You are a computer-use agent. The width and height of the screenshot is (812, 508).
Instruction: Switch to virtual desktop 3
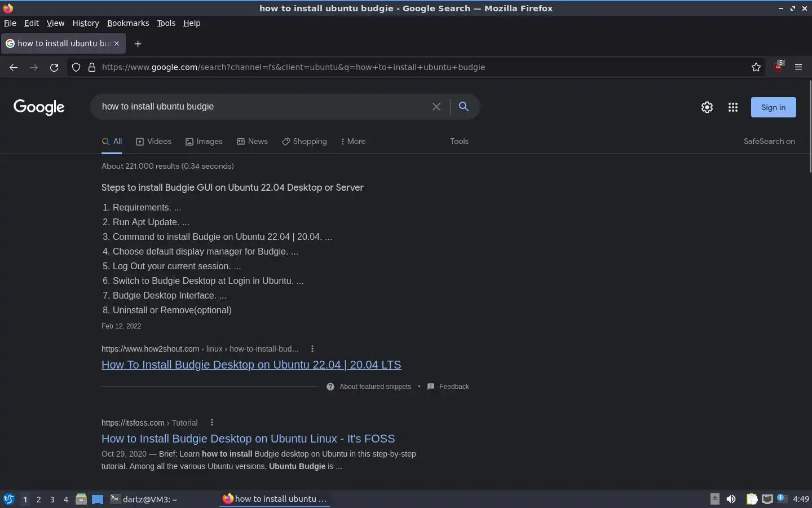52,499
